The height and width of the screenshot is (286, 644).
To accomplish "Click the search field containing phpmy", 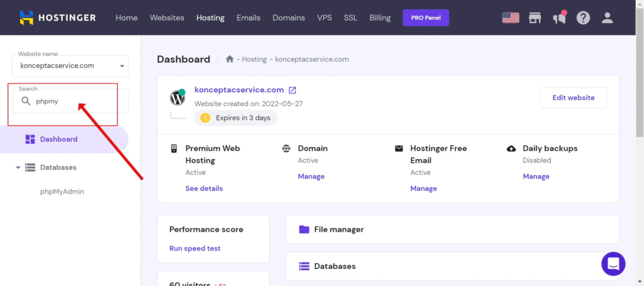I will point(70,101).
